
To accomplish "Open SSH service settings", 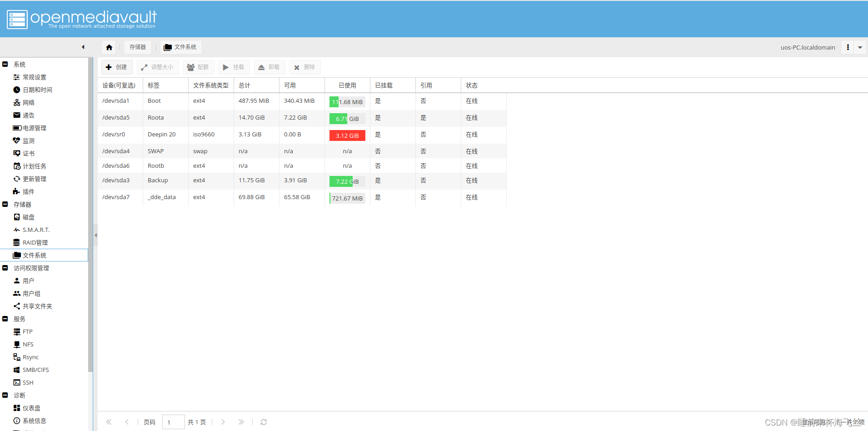I will pyautogui.click(x=28, y=383).
